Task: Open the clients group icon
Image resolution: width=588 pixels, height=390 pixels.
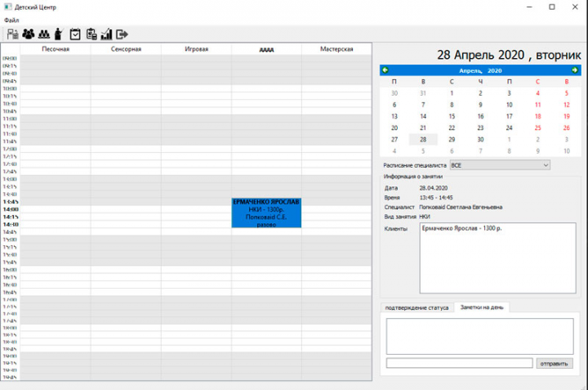Action: pyautogui.click(x=28, y=34)
